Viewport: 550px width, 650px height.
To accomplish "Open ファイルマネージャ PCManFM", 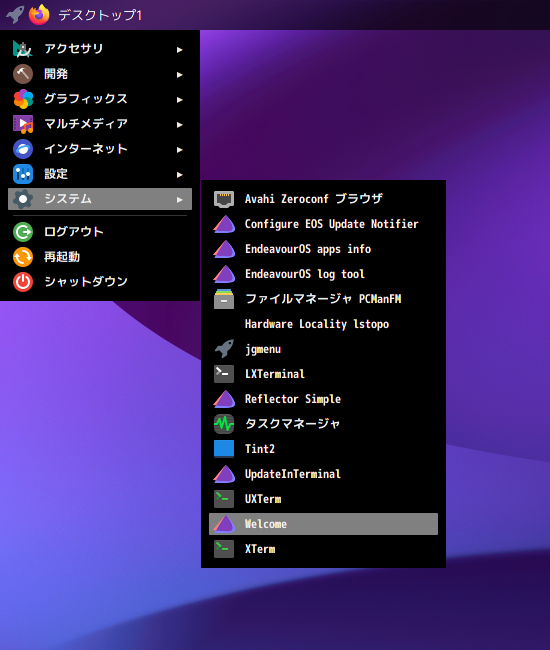I will coord(323,299).
